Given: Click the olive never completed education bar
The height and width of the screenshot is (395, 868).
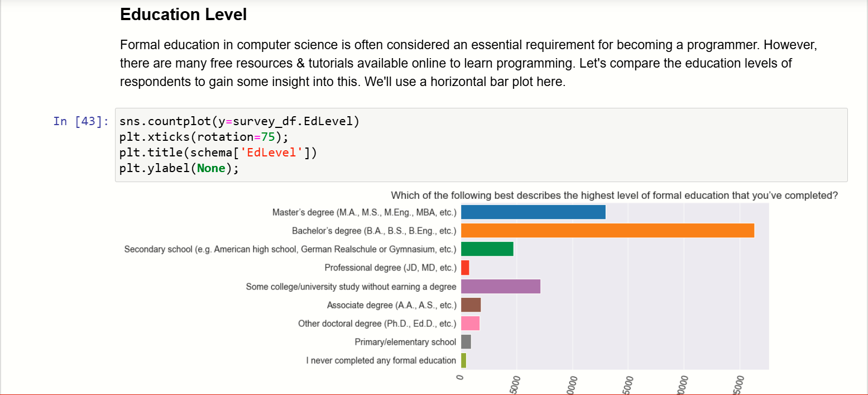Looking at the screenshot, I should point(463,360).
